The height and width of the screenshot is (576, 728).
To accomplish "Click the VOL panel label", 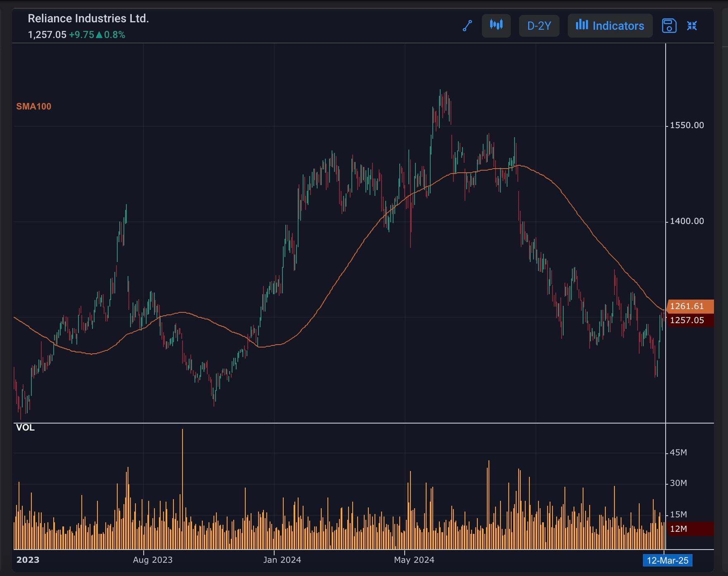I will (25, 428).
